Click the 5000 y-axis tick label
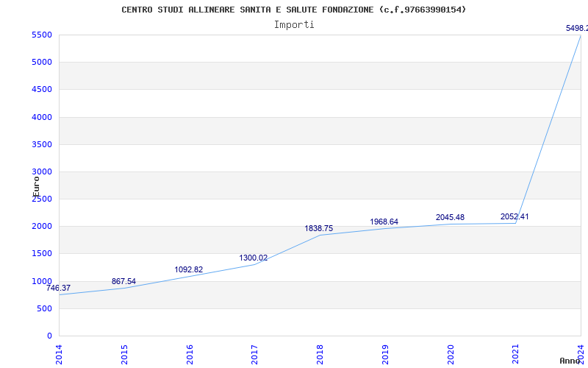The height and width of the screenshot is (368, 588). [42, 63]
